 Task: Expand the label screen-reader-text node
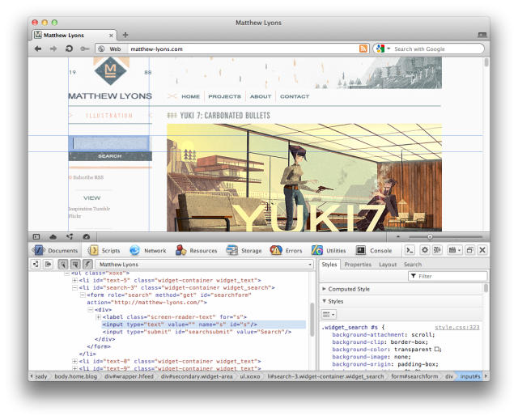98,317
